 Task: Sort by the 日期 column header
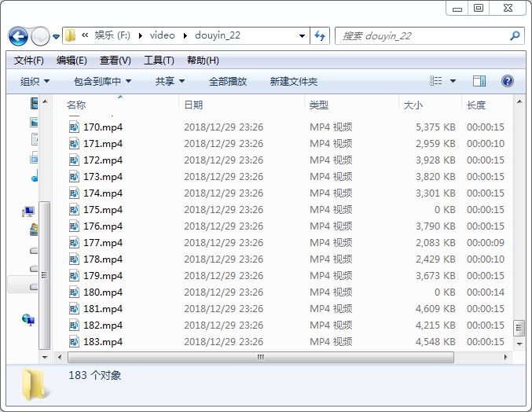(193, 105)
